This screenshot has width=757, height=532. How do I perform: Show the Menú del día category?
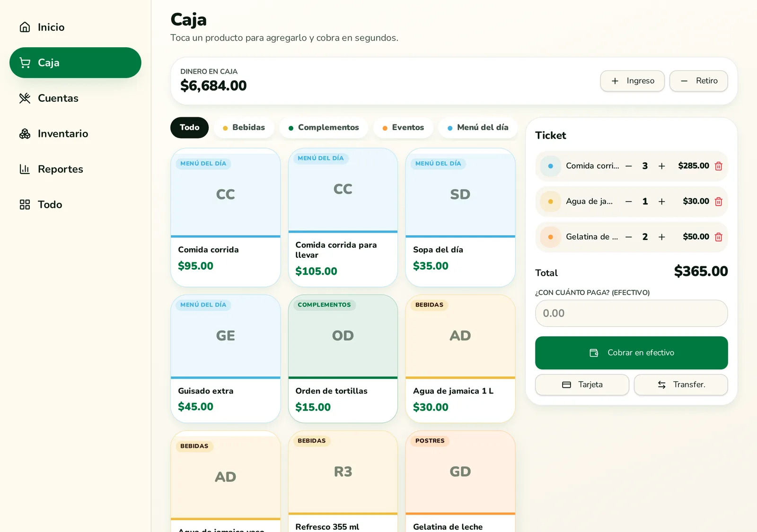point(478,128)
